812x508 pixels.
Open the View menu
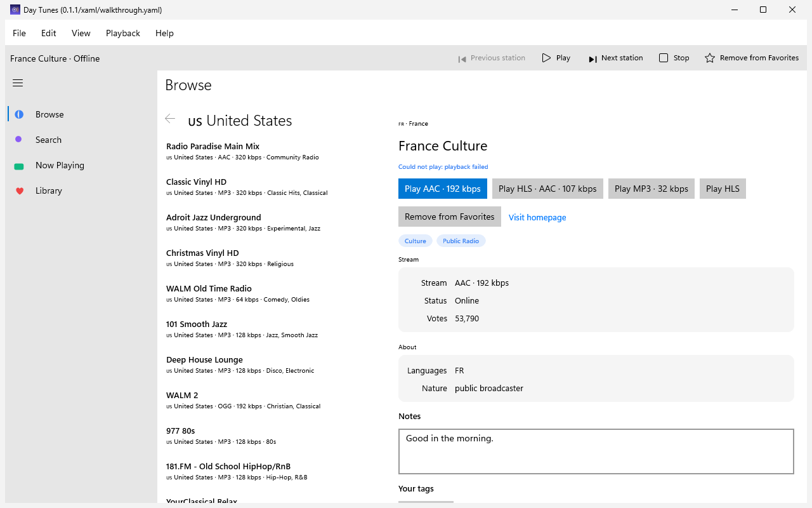(x=81, y=33)
